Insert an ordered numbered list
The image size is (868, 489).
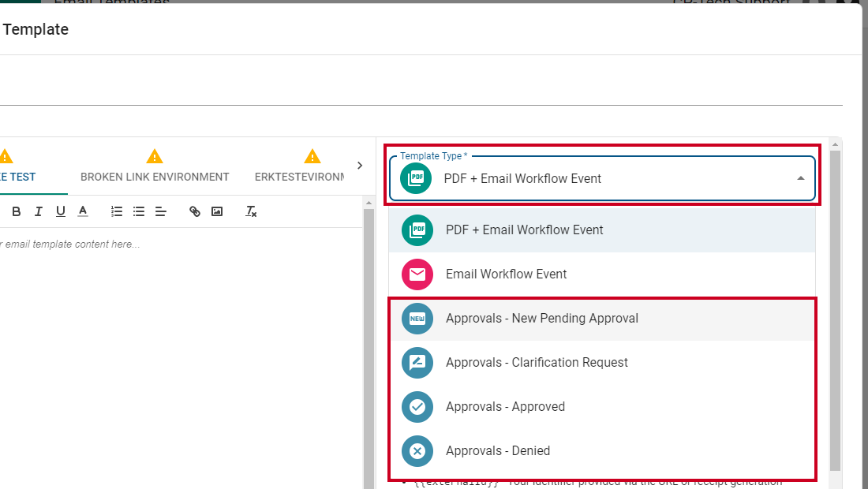(116, 211)
